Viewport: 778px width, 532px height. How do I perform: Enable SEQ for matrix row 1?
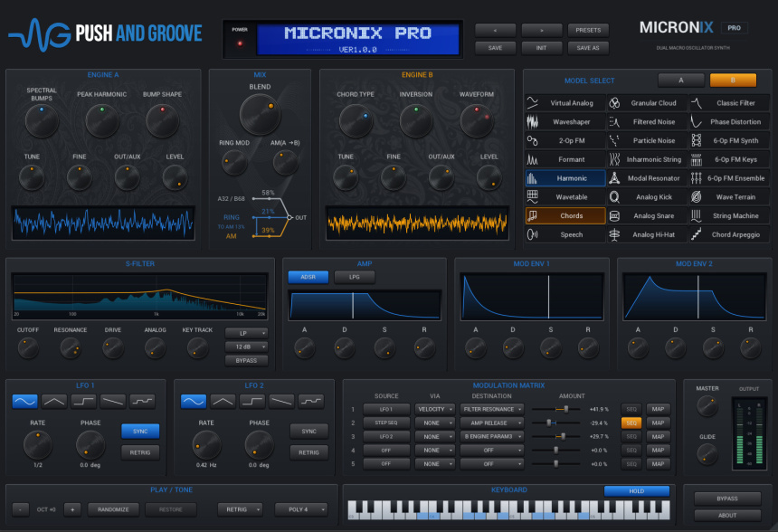(x=631, y=409)
